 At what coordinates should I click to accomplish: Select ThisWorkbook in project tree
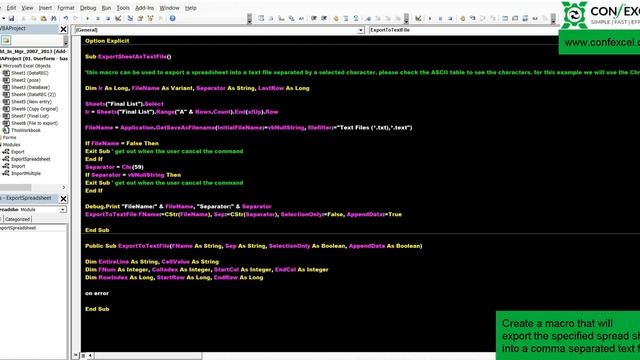pos(26,130)
